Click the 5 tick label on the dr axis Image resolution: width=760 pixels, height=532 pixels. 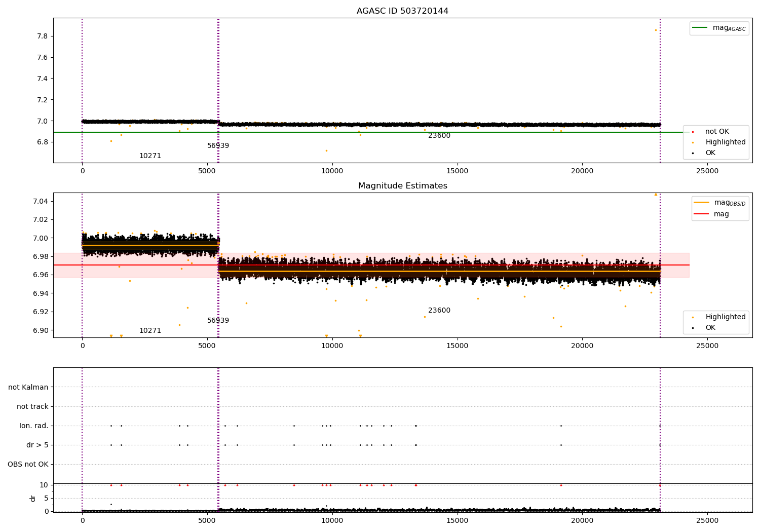coord(46,498)
